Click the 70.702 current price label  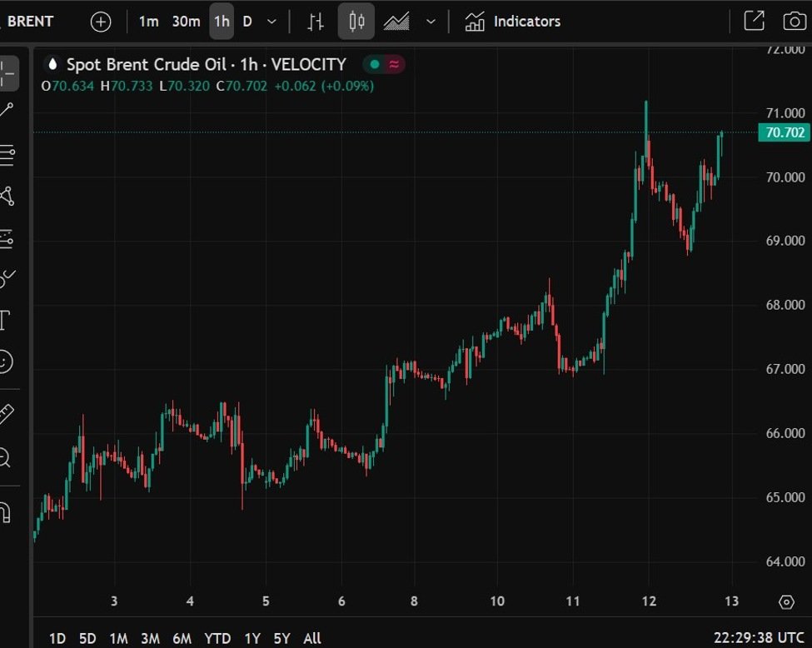(x=784, y=132)
